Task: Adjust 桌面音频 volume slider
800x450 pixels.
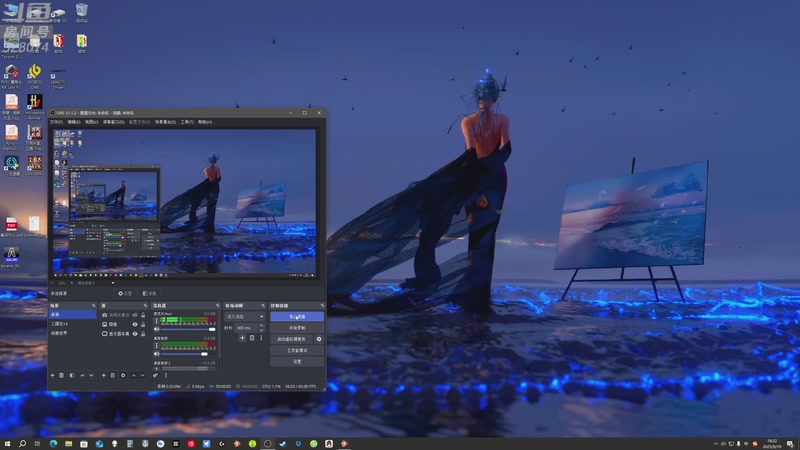Action: (x=188, y=354)
